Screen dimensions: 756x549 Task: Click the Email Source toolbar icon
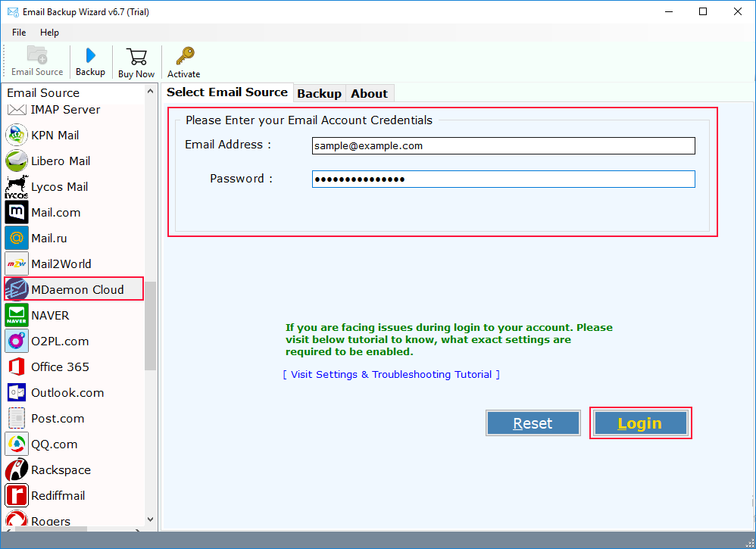click(x=37, y=55)
